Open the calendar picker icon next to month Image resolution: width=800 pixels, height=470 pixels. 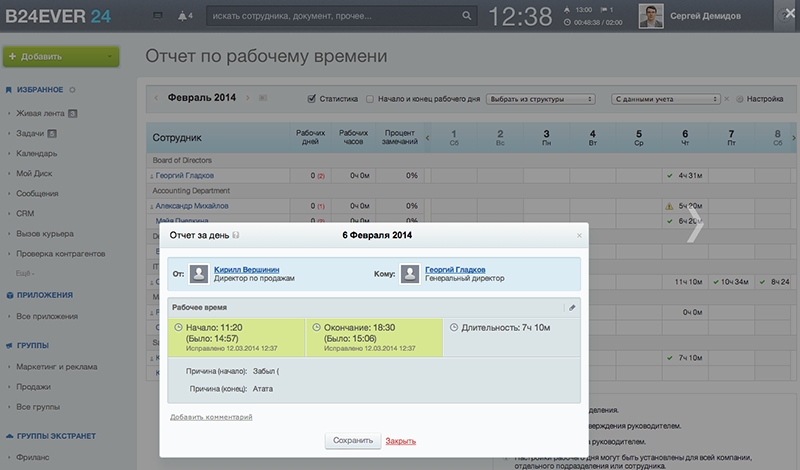click(x=263, y=97)
